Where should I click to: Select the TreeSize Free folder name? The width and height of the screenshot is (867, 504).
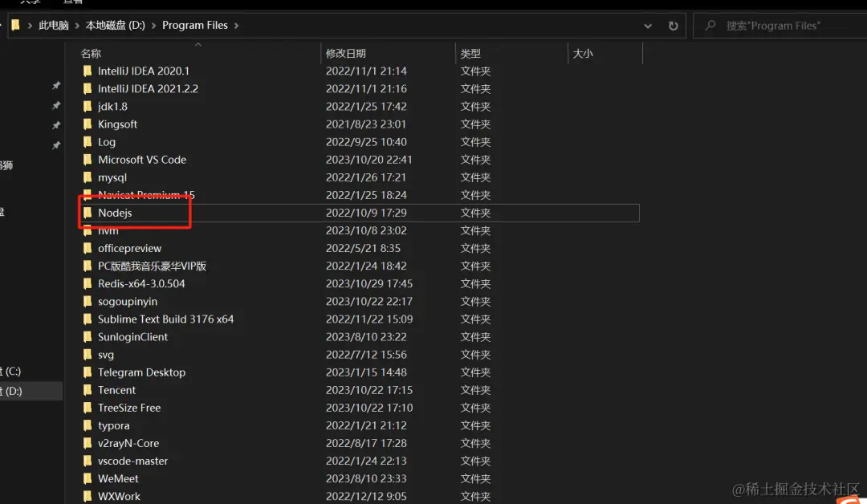[129, 408]
